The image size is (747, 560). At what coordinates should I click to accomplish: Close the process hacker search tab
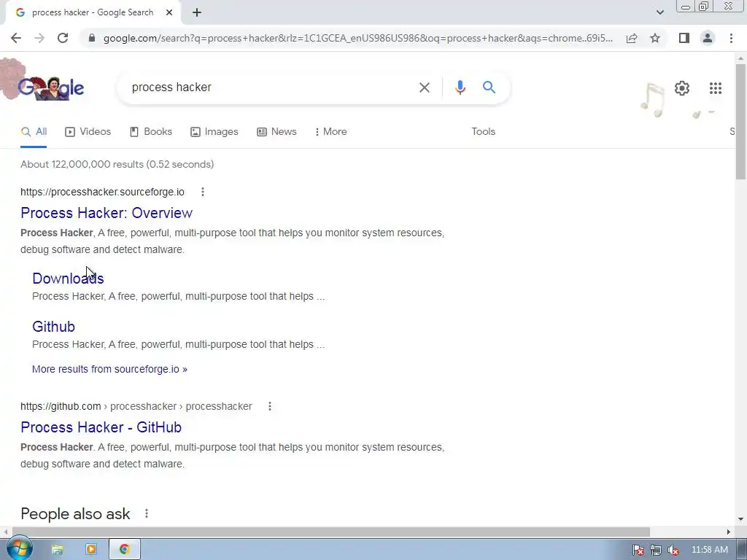click(x=169, y=13)
